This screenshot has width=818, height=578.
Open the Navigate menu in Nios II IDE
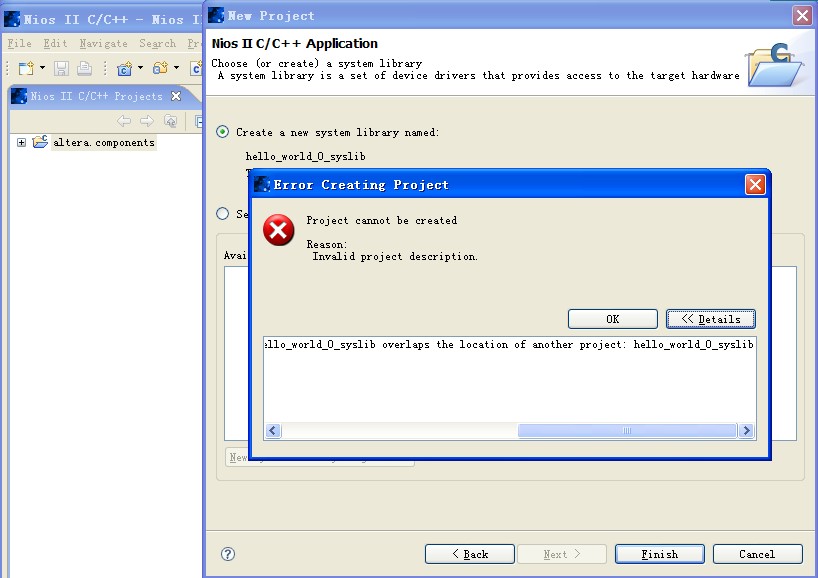tap(103, 43)
